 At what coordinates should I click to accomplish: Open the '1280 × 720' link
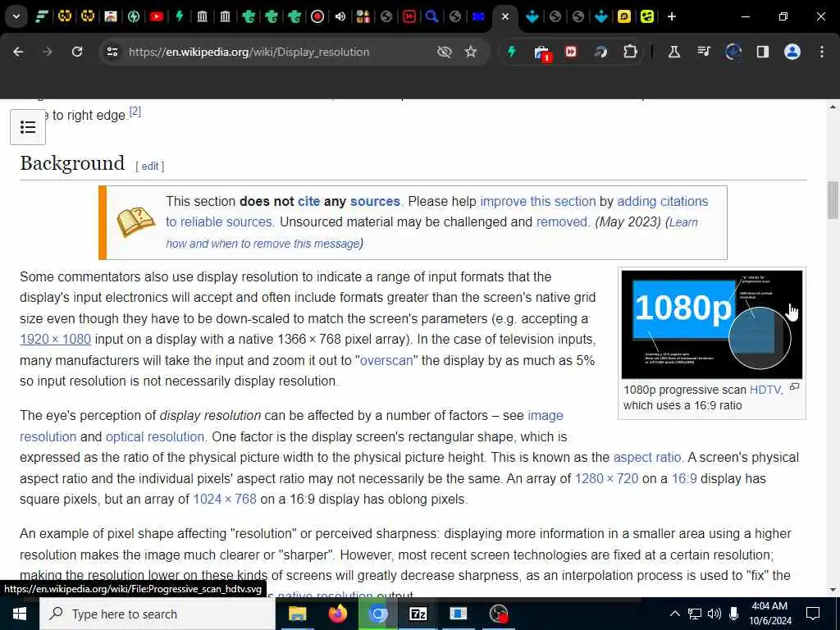pyautogui.click(x=606, y=478)
